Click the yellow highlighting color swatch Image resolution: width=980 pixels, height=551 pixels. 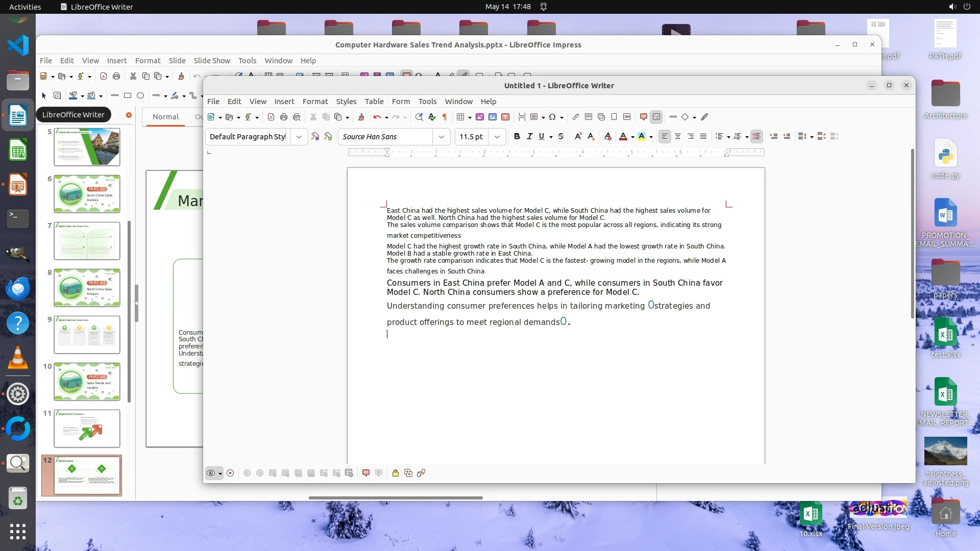(642, 136)
